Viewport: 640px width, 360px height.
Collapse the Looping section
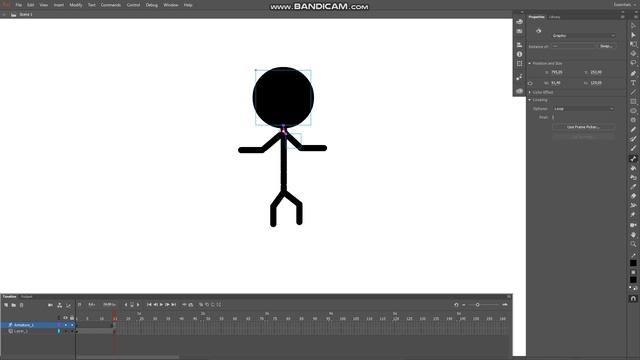point(530,100)
